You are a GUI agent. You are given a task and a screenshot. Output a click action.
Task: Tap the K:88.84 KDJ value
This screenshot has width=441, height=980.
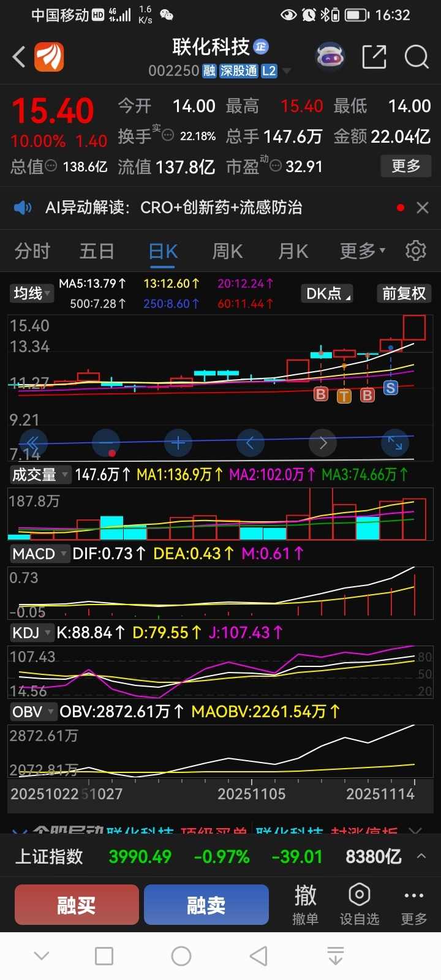[x=91, y=633]
